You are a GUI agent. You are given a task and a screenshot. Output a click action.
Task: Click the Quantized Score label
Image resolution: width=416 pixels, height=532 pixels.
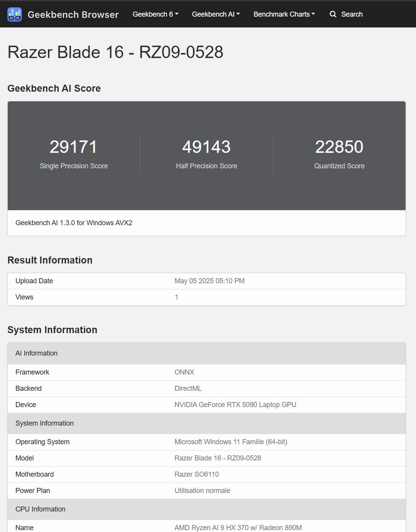pos(339,166)
